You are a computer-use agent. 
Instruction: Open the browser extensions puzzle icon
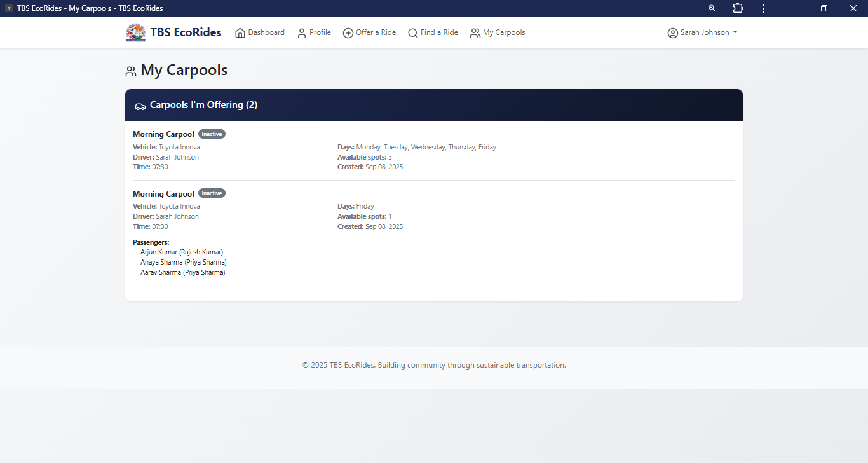tap(738, 8)
